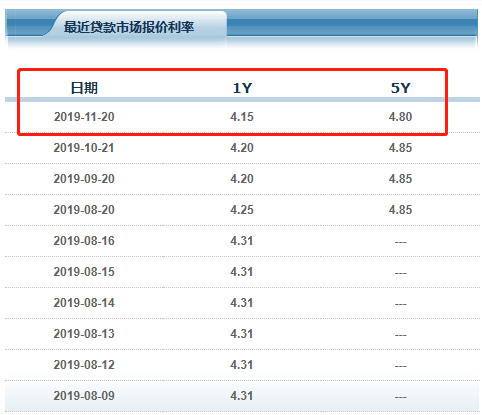
Task: Click the 1Y column header
Action: click(x=242, y=88)
